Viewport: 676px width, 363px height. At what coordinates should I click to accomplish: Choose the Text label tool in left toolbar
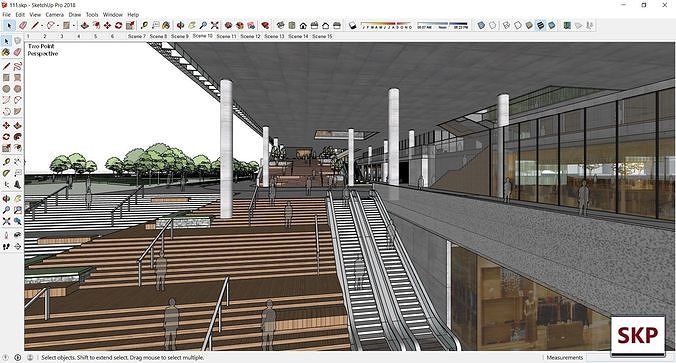tap(17, 173)
